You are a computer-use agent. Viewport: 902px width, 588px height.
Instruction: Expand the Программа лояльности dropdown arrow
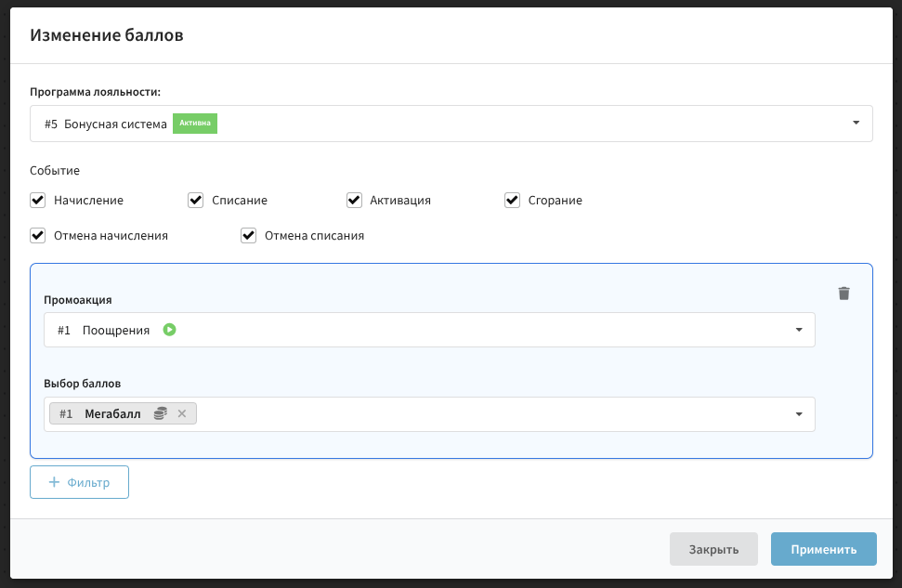click(855, 124)
